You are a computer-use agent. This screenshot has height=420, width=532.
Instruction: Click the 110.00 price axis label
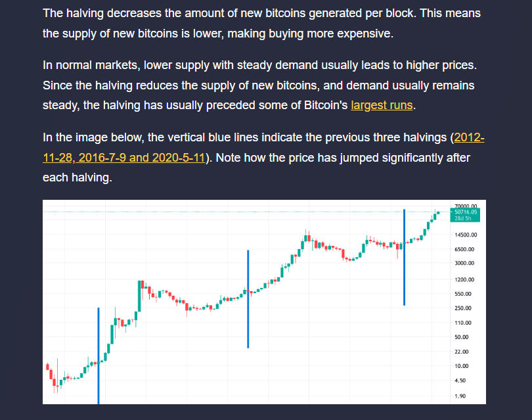pos(463,323)
